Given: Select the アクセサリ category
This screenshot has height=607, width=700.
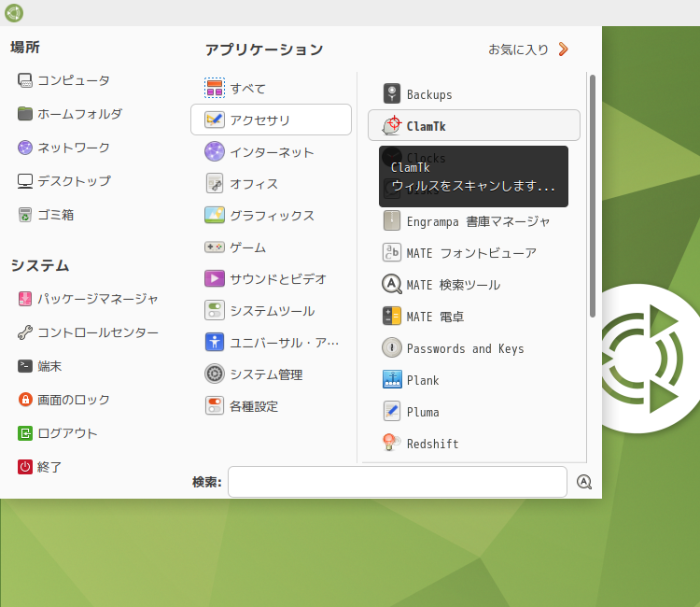Looking at the screenshot, I should tap(271, 120).
